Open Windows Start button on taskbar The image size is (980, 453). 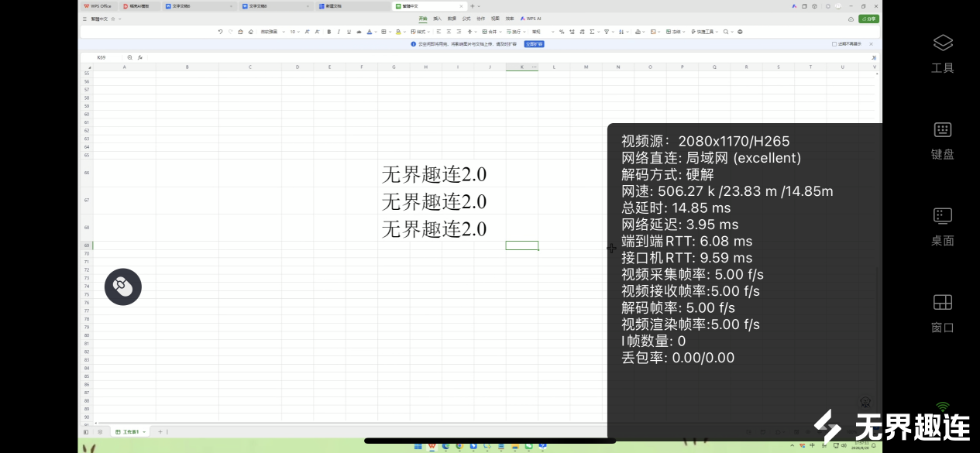pos(418,446)
